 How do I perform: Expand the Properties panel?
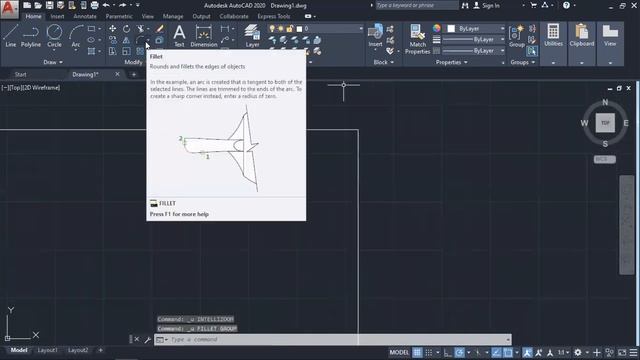(x=451, y=62)
